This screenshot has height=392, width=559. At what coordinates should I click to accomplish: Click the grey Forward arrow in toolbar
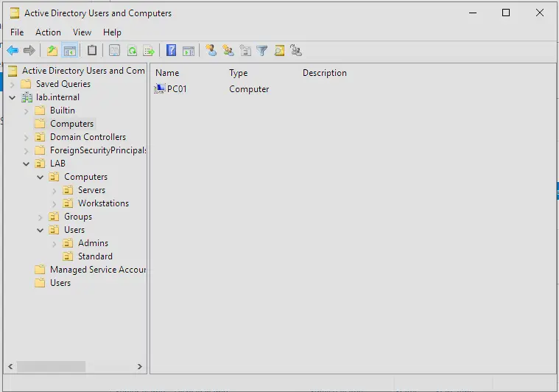point(29,51)
